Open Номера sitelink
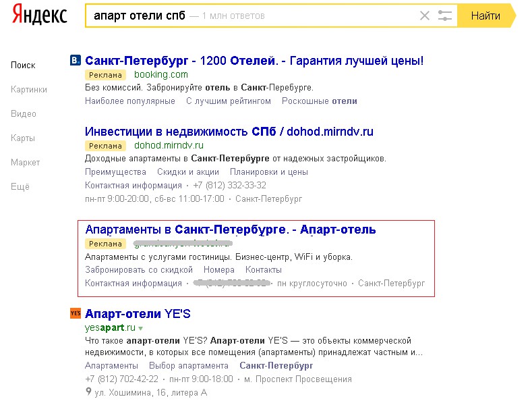The width and height of the screenshot is (532, 401). 219,270
